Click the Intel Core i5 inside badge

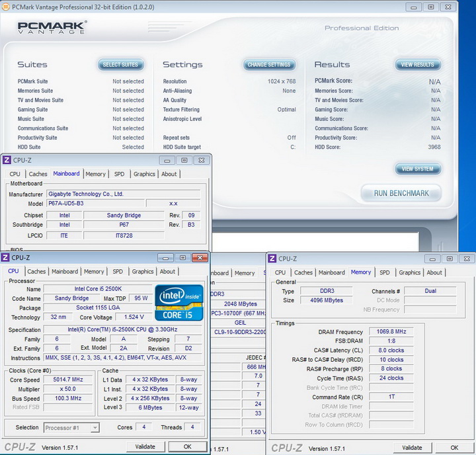[178, 302]
